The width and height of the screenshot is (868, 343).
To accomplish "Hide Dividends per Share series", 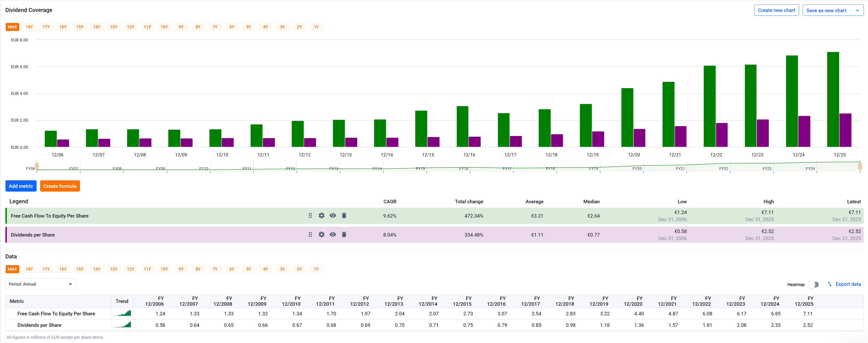I will pyautogui.click(x=333, y=234).
